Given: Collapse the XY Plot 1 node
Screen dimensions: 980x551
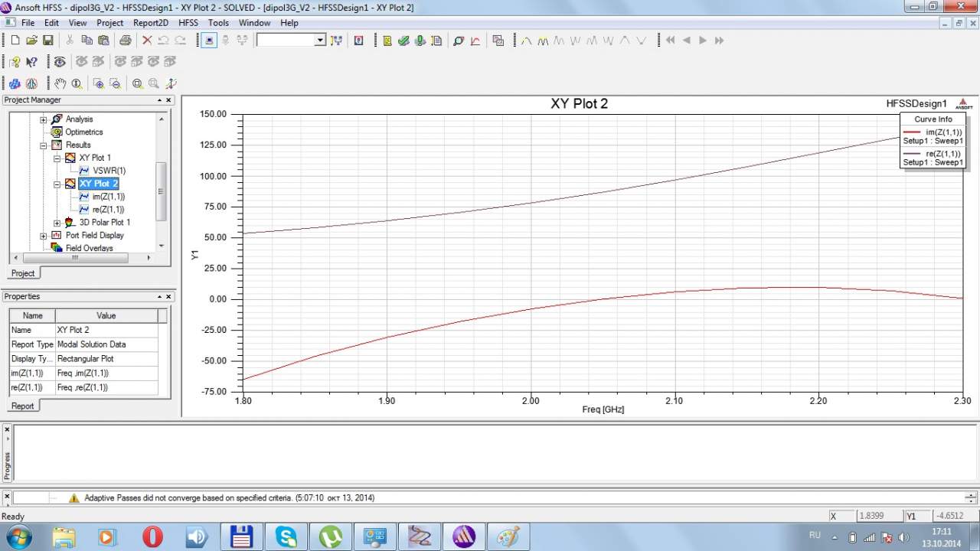Looking at the screenshot, I should 57,158.
